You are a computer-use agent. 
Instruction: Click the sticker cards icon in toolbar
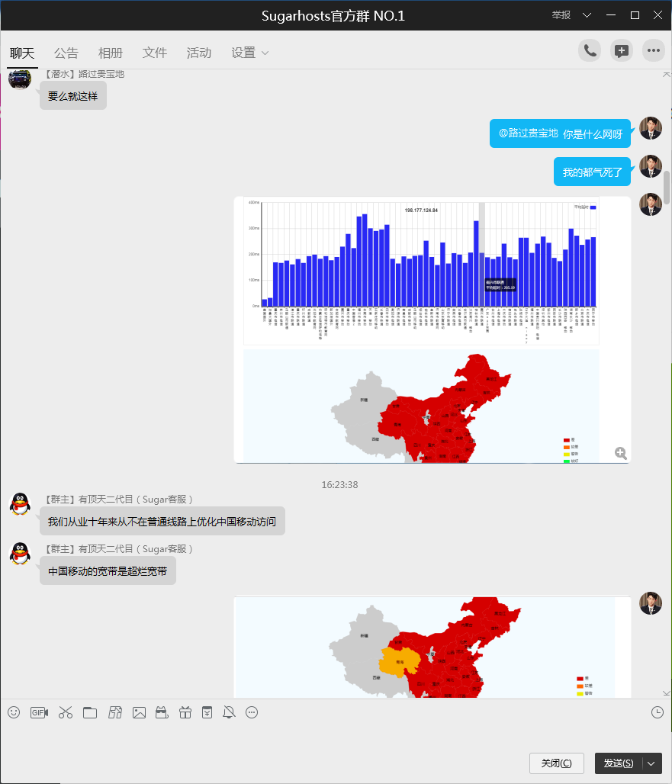click(115, 712)
